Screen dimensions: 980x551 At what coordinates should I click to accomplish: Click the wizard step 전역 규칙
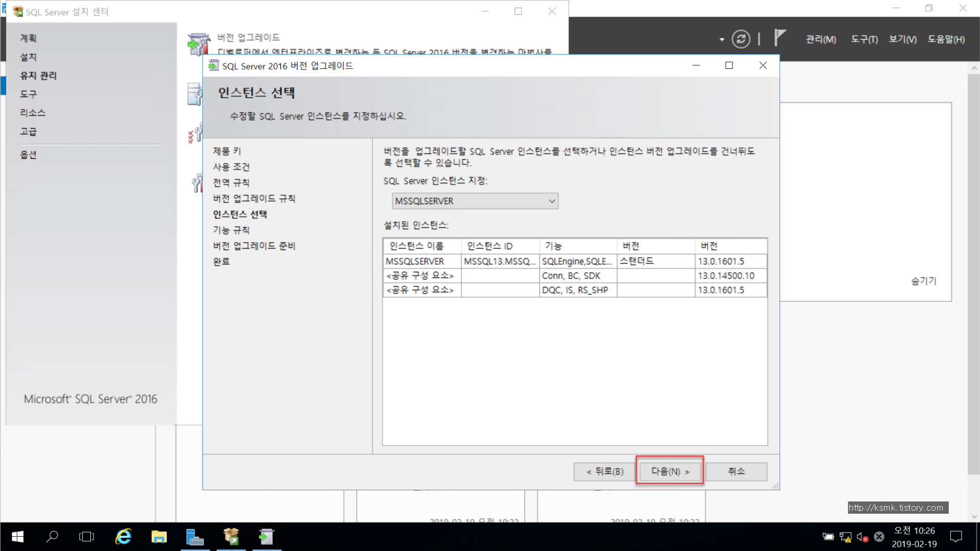tap(231, 183)
